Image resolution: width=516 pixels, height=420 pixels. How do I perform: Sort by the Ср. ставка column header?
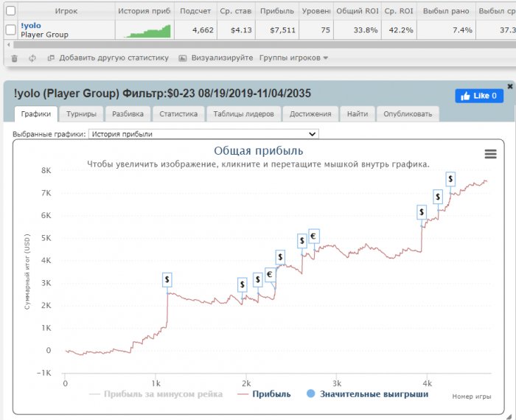[x=236, y=11]
